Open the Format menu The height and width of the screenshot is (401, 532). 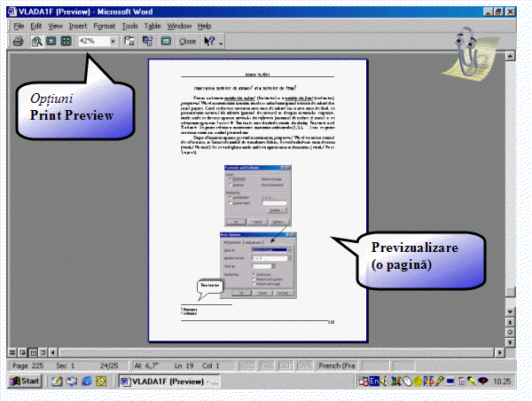click(x=104, y=26)
